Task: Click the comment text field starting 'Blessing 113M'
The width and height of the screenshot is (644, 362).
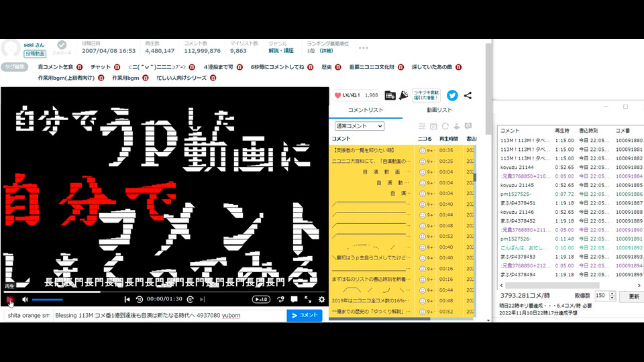Action: (x=169, y=315)
